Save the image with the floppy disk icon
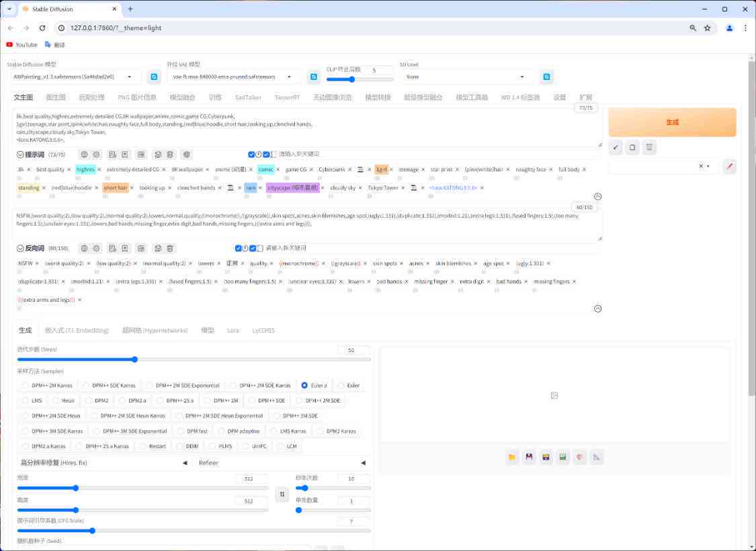The height and width of the screenshot is (551, 756). tap(529, 457)
